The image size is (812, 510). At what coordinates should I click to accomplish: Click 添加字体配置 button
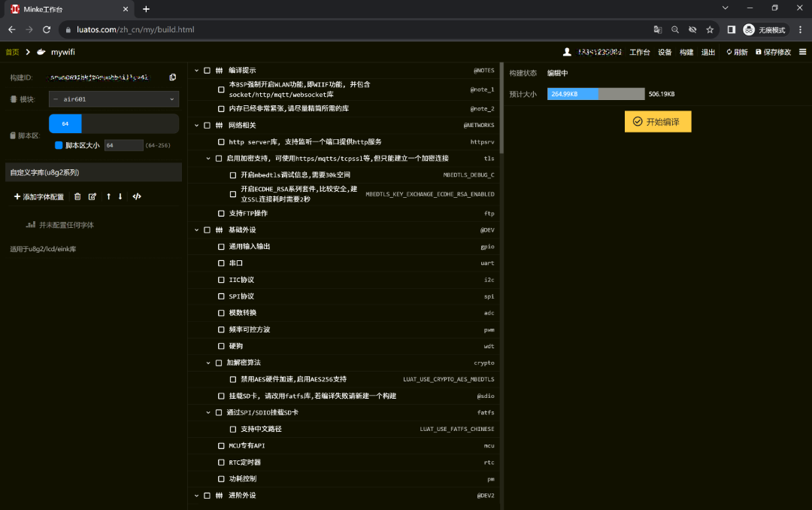tap(39, 196)
